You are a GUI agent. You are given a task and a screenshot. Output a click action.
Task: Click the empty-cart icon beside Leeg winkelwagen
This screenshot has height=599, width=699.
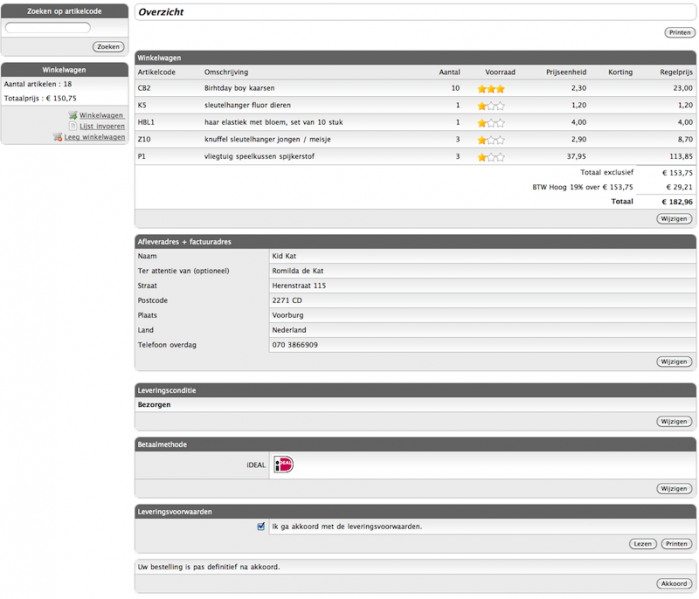click(x=58, y=137)
